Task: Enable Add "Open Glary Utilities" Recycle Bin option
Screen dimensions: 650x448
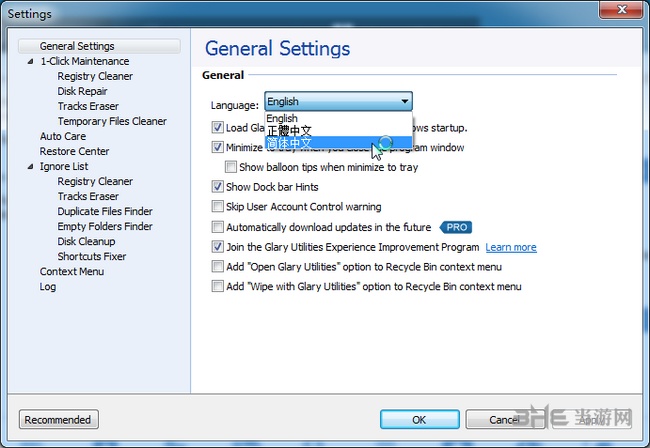Action: pos(218,266)
